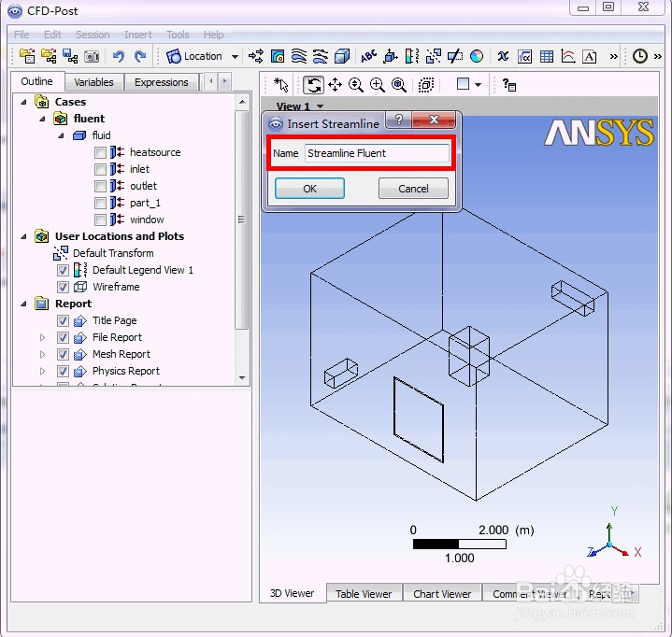Image resolution: width=672 pixels, height=637 pixels.
Task: Click the viewer help pointer icon
Action: point(508,85)
